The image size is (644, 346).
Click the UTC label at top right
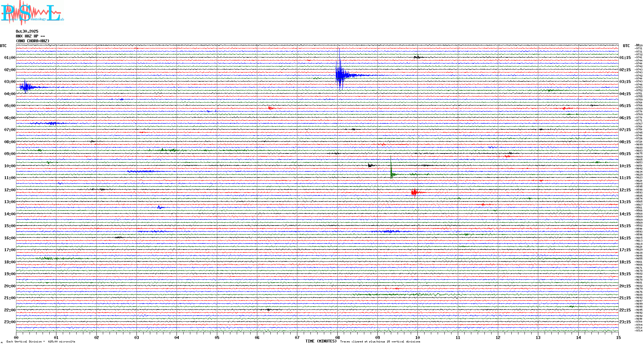[x=626, y=46]
